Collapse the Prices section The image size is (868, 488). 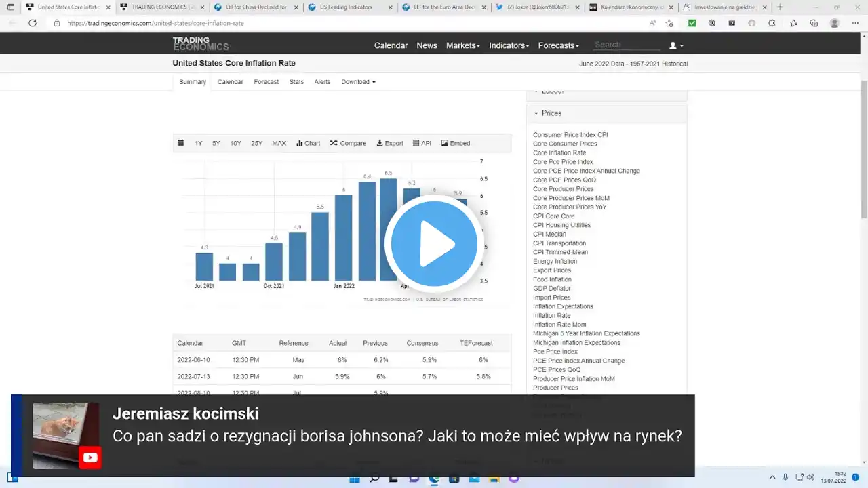click(x=547, y=113)
